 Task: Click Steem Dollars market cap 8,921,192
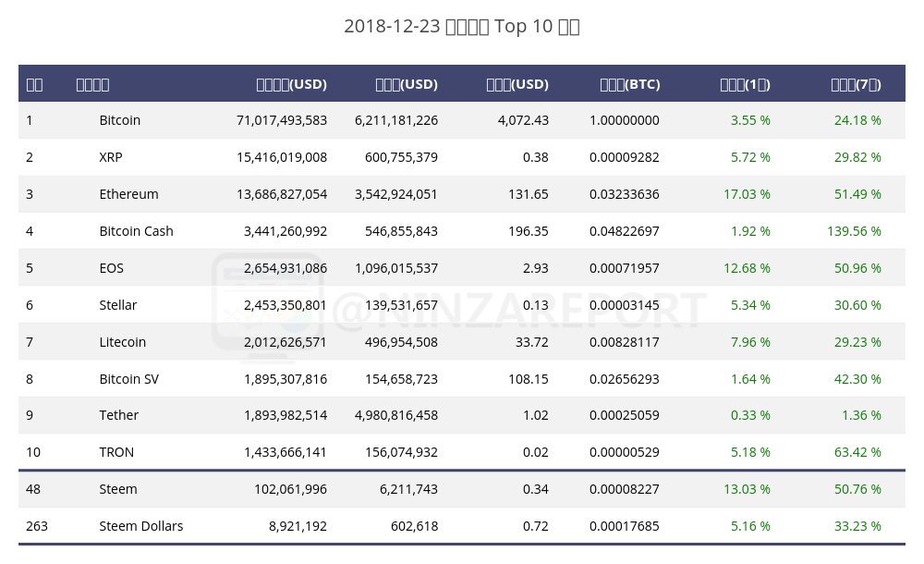[x=298, y=526]
